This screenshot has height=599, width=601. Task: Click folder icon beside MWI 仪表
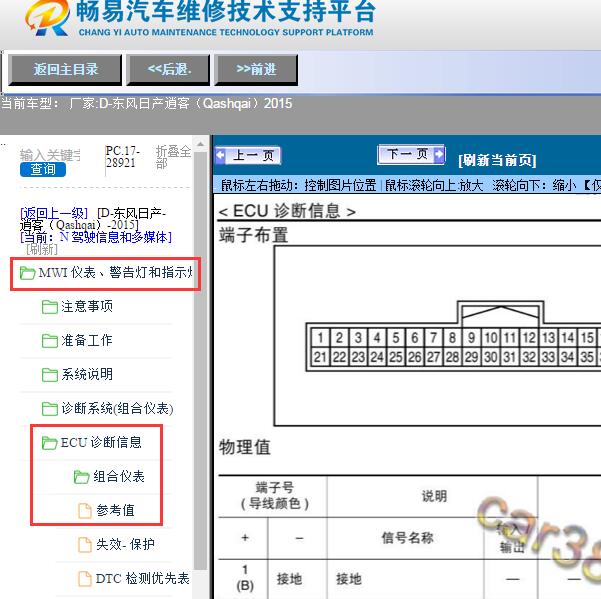tap(28, 272)
